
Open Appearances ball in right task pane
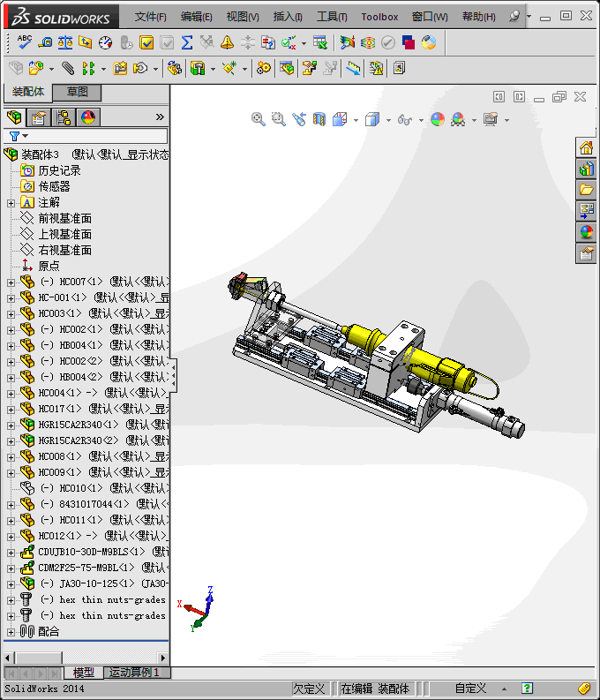pyautogui.click(x=586, y=232)
